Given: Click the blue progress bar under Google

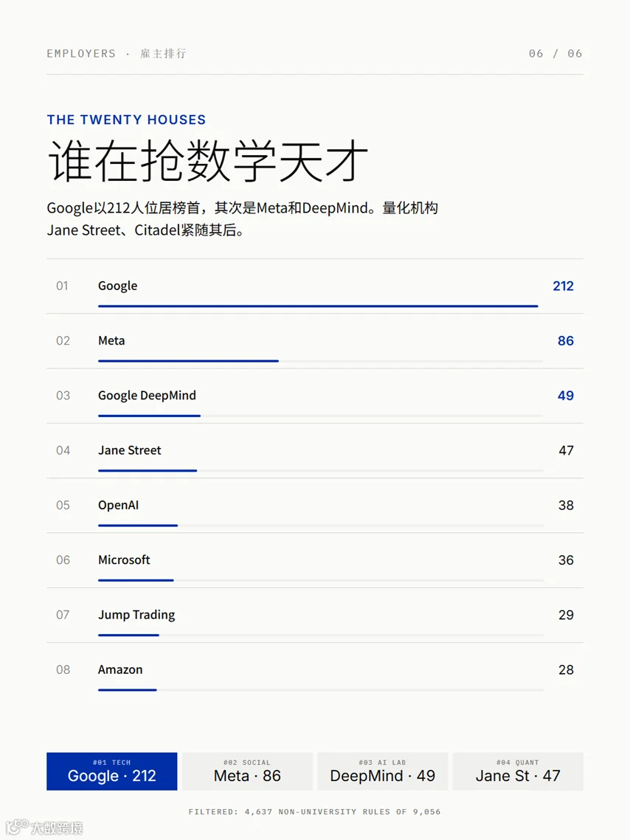Looking at the screenshot, I should (x=318, y=306).
